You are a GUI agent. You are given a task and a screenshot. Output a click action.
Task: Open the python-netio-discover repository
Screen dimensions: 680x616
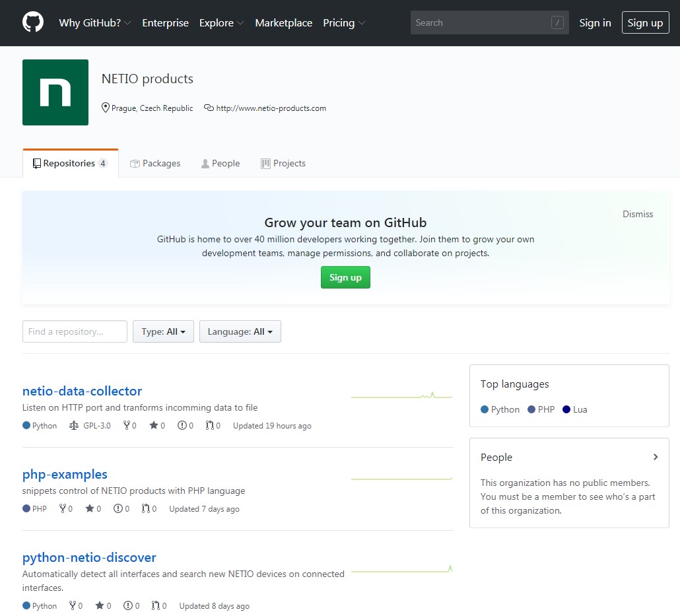pyautogui.click(x=89, y=557)
